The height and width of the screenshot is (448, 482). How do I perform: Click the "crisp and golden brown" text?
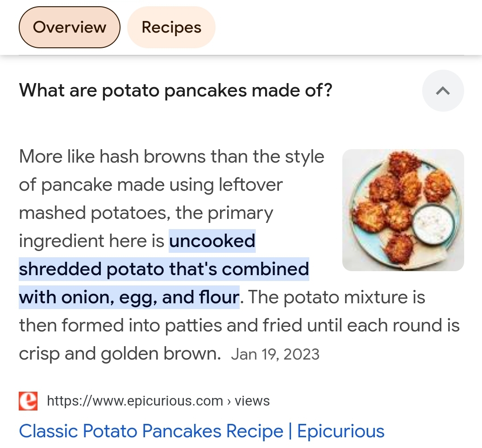[x=120, y=353]
